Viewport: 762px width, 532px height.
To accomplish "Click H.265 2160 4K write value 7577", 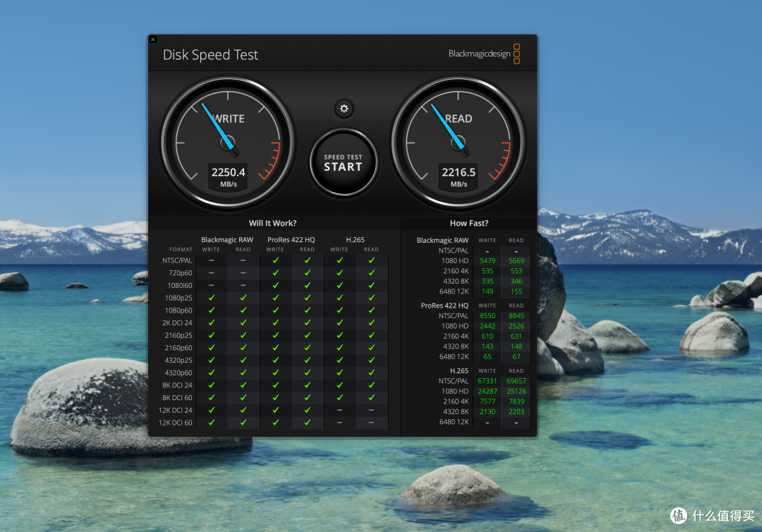I will click(488, 401).
